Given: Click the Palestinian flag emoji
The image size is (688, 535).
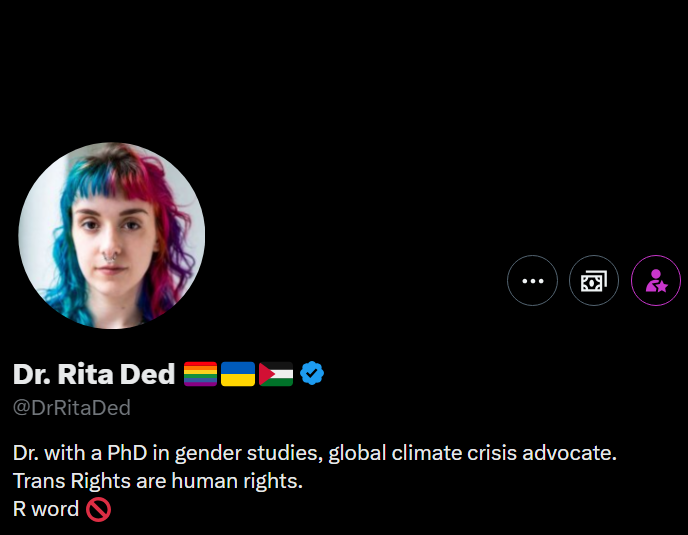Looking at the screenshot, I should 275,374.
